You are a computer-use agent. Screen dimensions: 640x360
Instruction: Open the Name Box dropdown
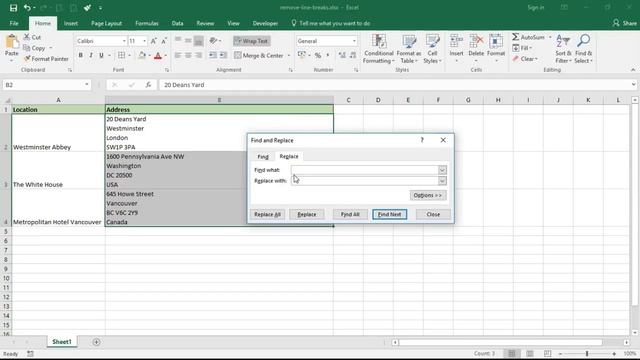(x=87, y=85)
